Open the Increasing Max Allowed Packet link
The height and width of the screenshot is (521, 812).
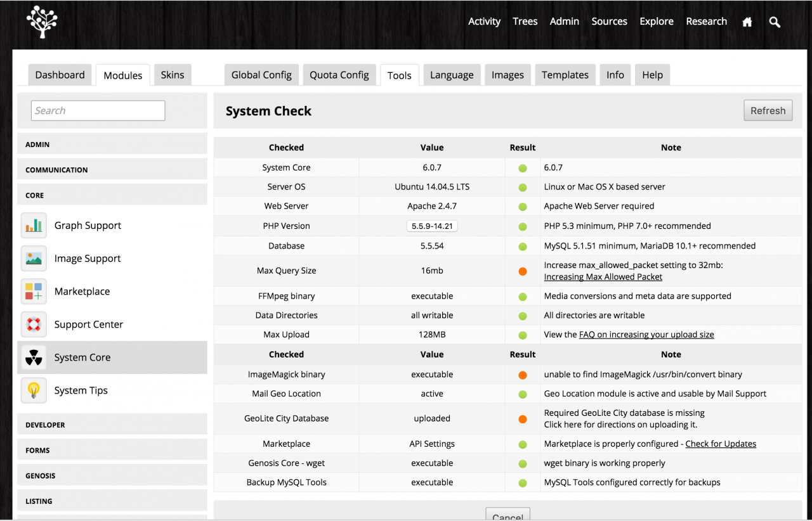(603, 277)
